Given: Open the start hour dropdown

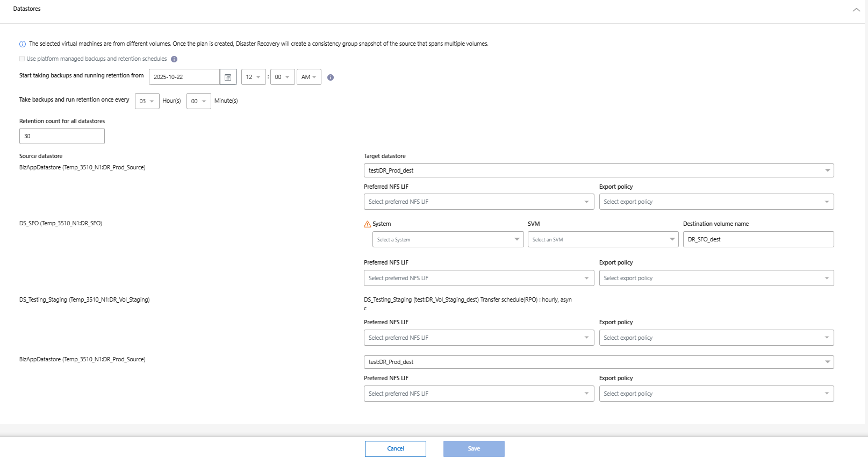Looking at the screenshot, I should click(x=253, y=77).
